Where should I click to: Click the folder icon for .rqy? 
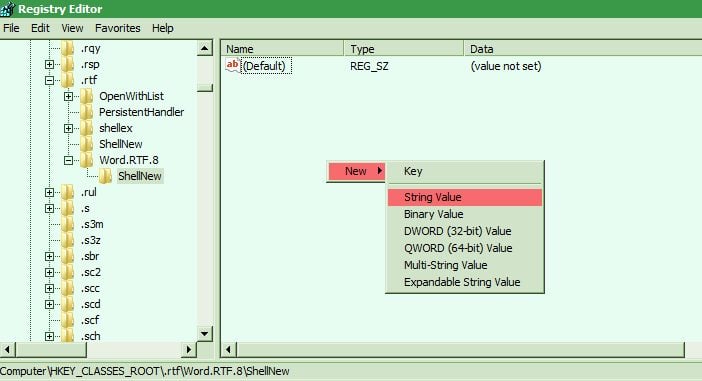(68, 48)
